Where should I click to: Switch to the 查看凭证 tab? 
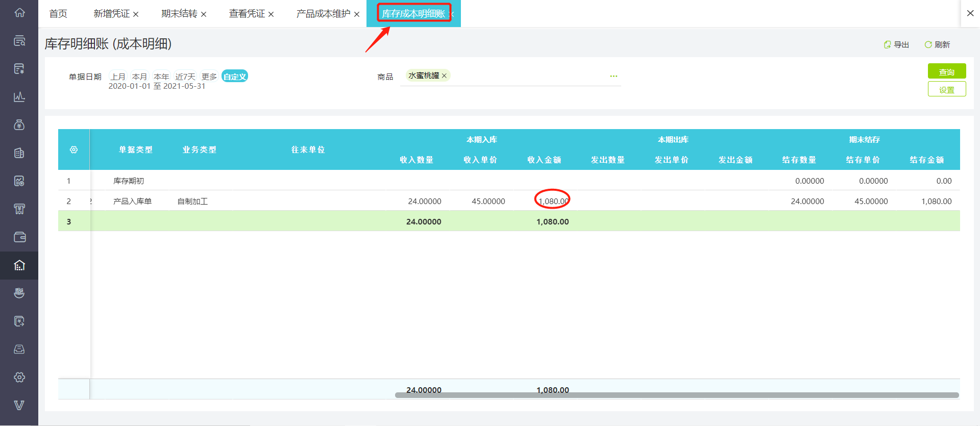pyautogui.click(x=247, y=14)
